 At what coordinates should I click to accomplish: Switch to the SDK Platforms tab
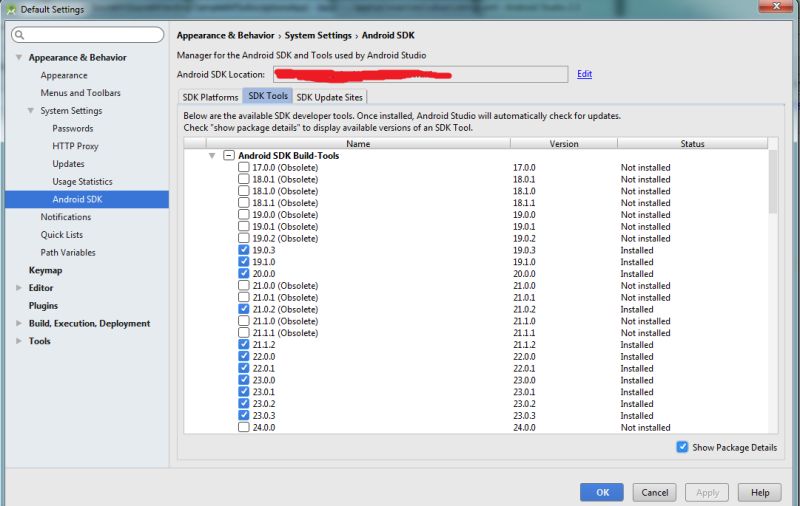(210, 97)
